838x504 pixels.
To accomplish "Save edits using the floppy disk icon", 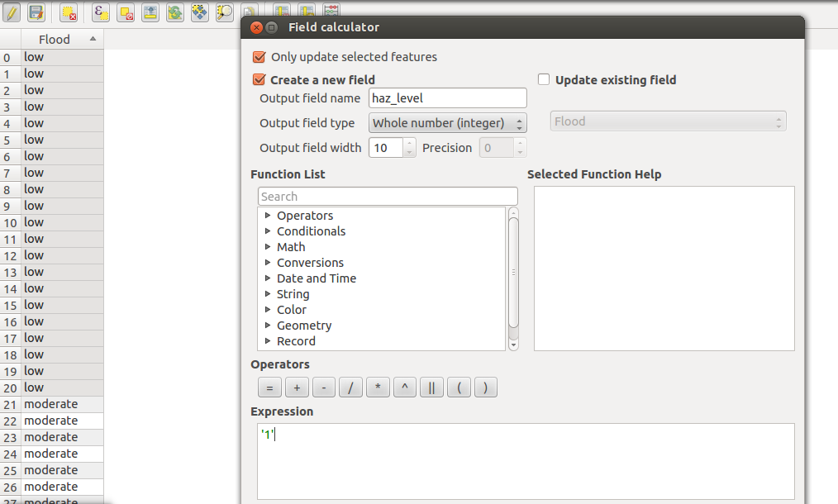I will [x=36, y=12].
